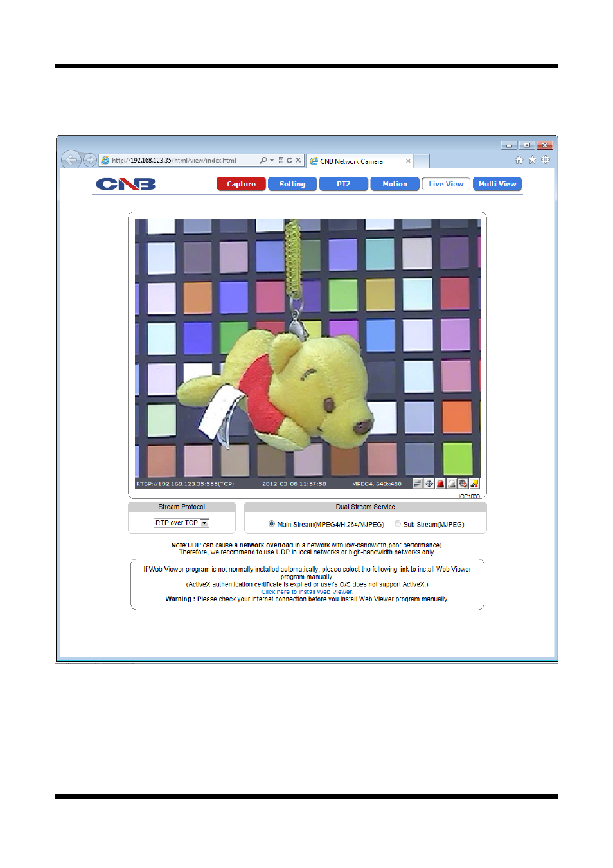
Task: Open Favorites star icon
Action: coord(532,160)
